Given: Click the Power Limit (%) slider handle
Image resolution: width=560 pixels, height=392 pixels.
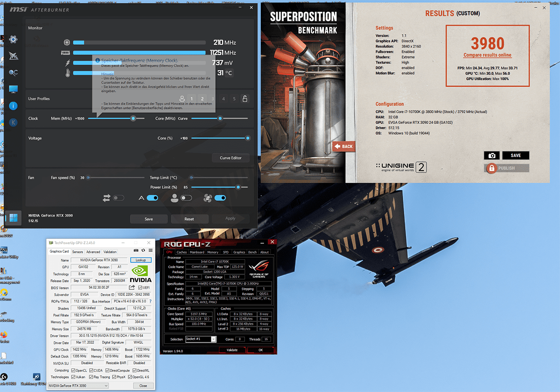Looking at the screenshot, I should 238,187.
